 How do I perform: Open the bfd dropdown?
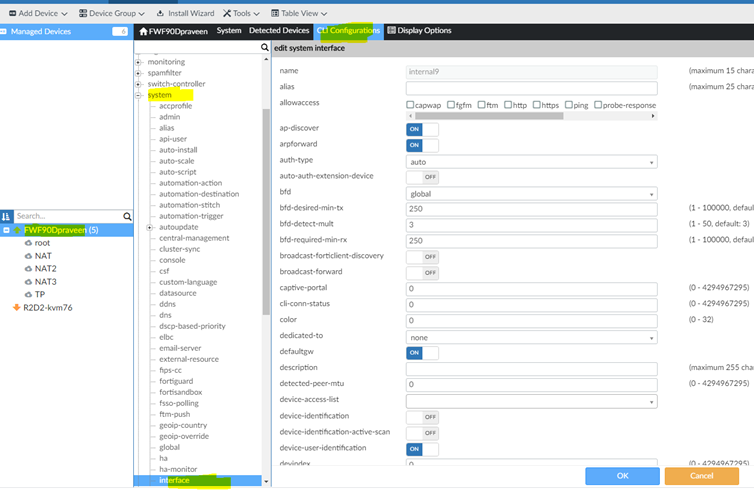[531, 194]
